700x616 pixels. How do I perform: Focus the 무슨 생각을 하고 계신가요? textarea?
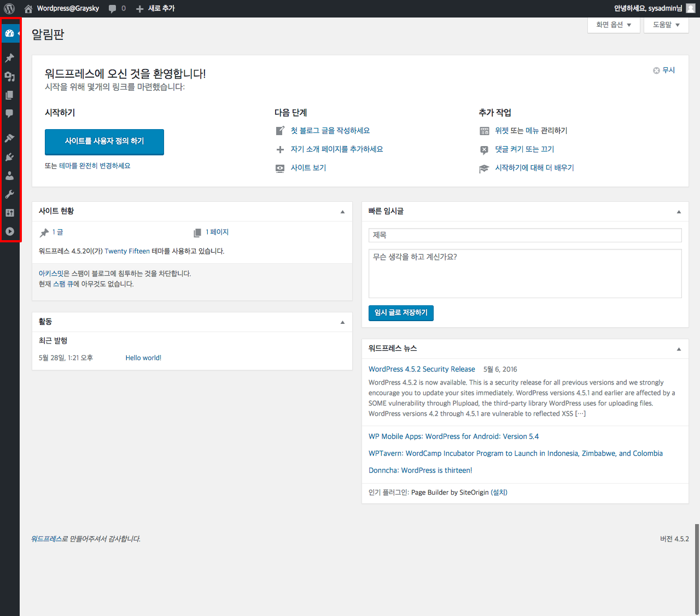coord(525,274)
